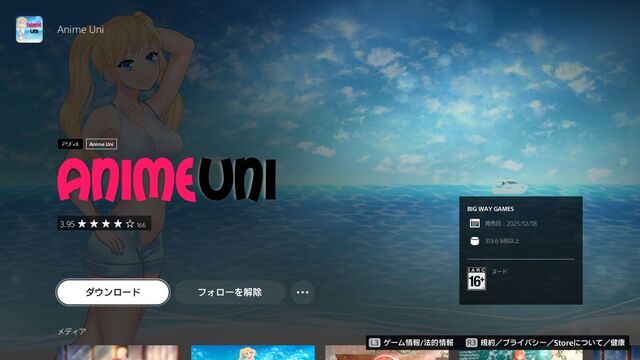
Task: Click the Anime Uni game icon thumbnail
Action: point(29,29)
